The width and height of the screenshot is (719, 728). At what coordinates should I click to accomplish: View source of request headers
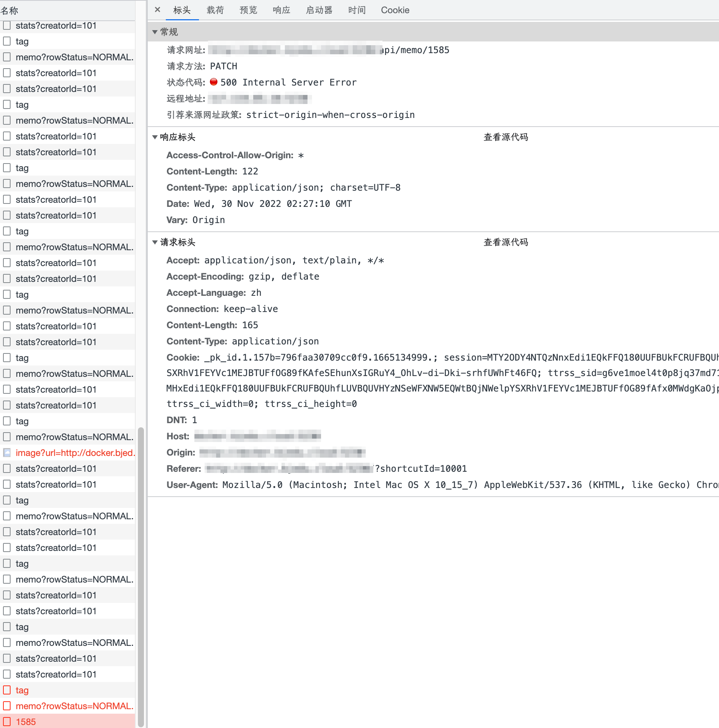pos(506,242)
